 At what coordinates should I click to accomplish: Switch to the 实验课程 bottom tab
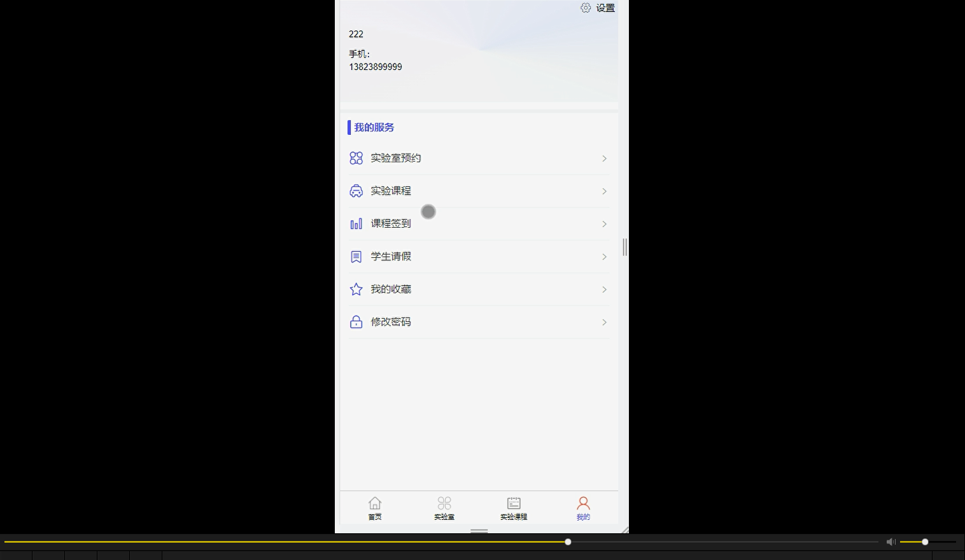513,507
